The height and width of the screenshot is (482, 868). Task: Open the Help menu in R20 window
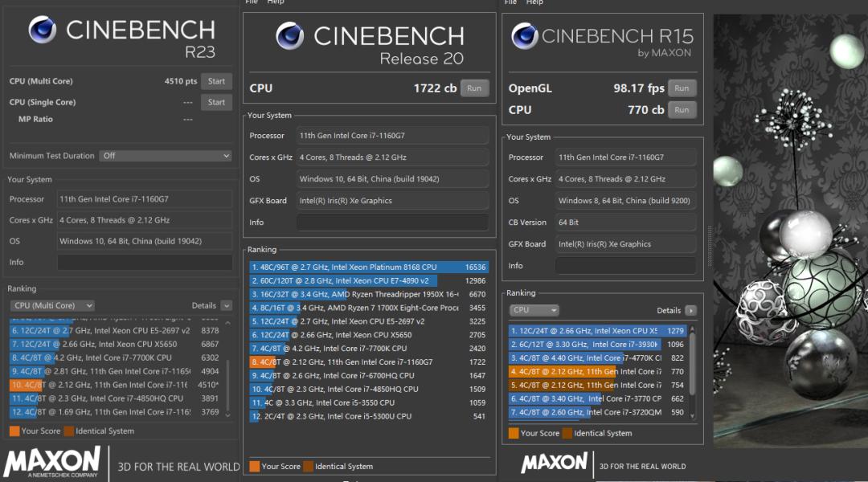[x=276, y=2]
